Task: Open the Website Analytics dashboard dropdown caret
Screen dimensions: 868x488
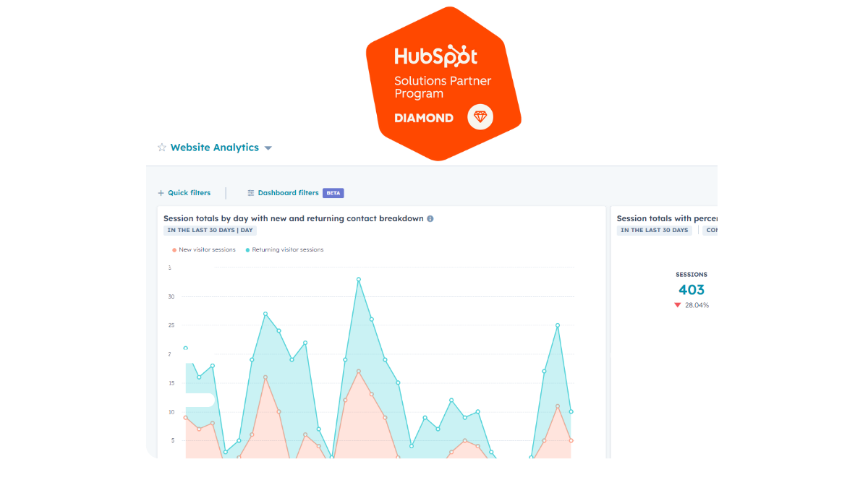Action: (268, 148)
